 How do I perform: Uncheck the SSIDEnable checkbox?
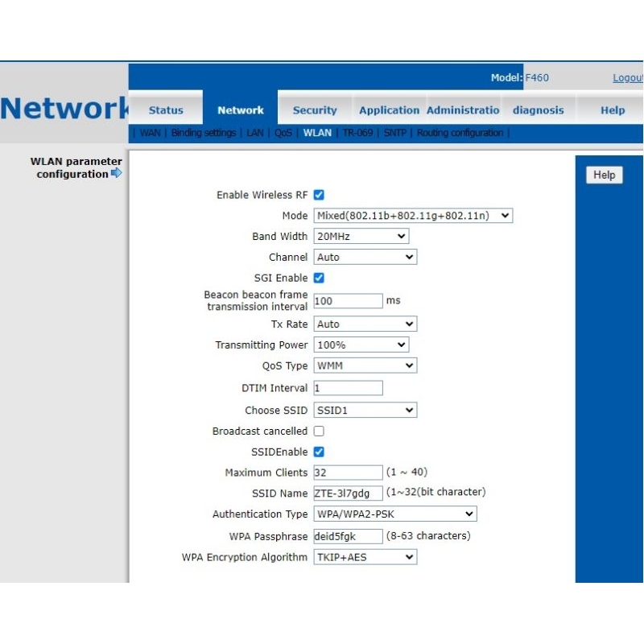319,452
